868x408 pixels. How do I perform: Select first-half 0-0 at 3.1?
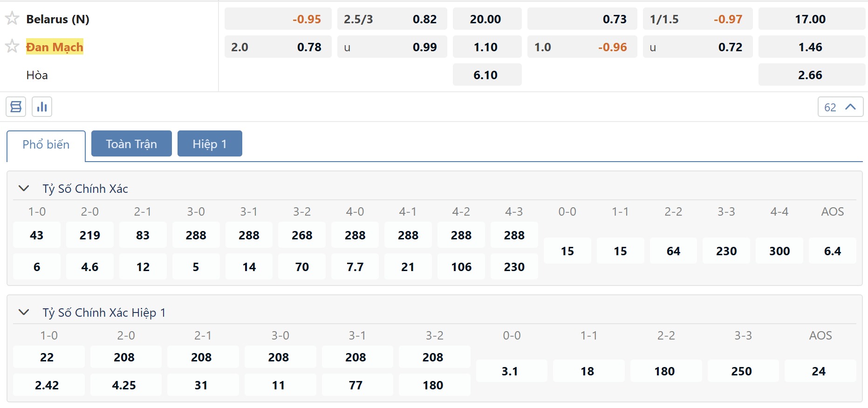(511, 371)
